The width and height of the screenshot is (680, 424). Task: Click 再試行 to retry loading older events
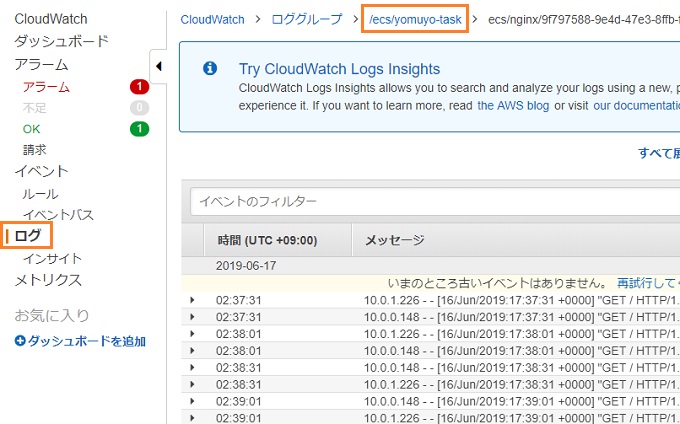638,284
